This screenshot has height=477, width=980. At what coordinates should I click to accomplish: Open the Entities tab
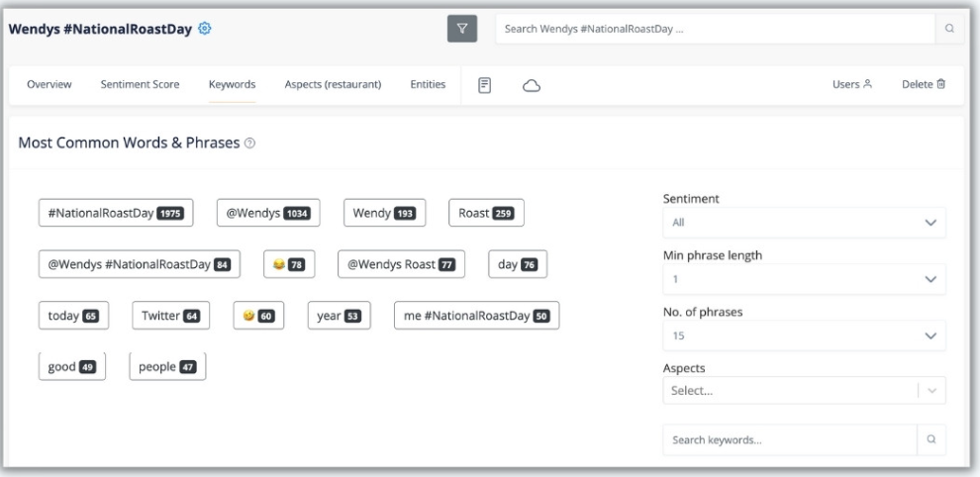coord(428,85)
